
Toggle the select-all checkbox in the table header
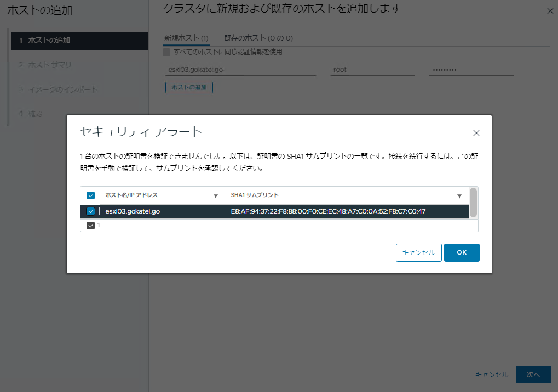(90, 195)
